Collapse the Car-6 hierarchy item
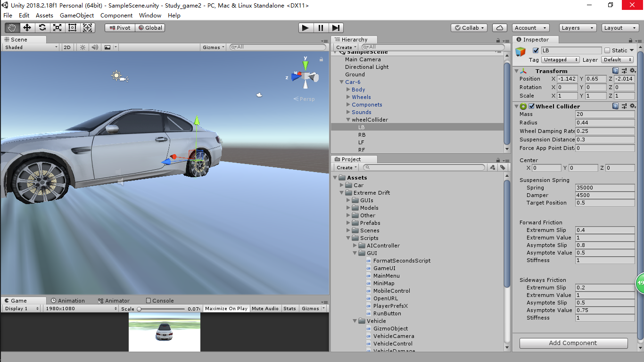Image resolution: width=644 pixels, height=362 pixels. (x=341, y=82)
